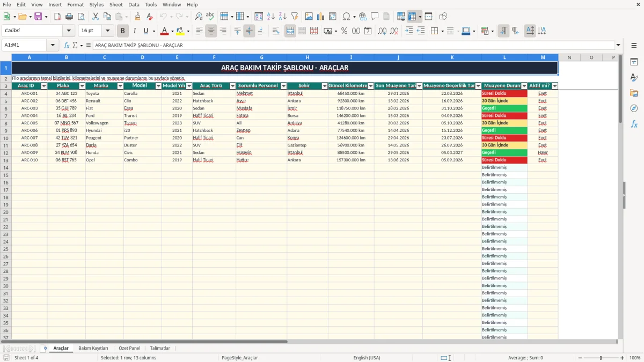This screenshot has width=644, height=362.
Task: Open Function Wizard fx icon
Action: click(67, 45)
